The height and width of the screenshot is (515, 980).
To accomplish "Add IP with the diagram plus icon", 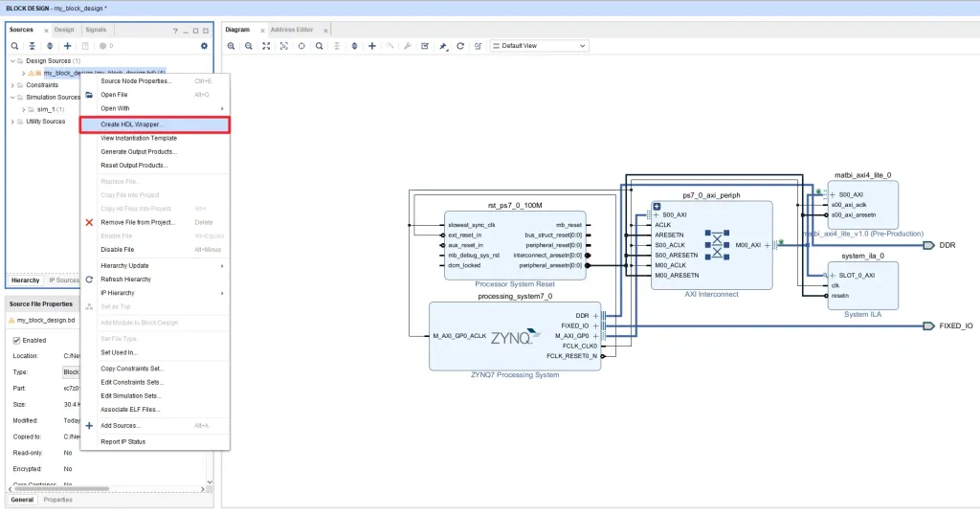I will point(372,46).
